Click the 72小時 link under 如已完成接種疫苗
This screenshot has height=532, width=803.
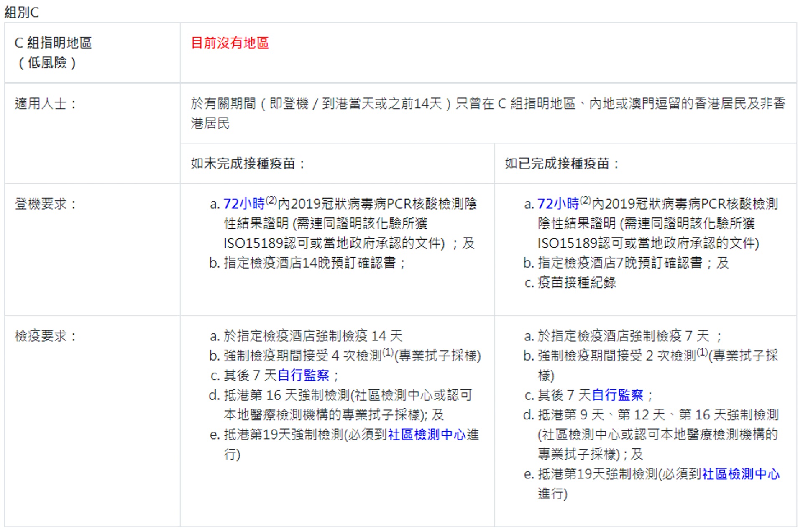click(558, 204)
